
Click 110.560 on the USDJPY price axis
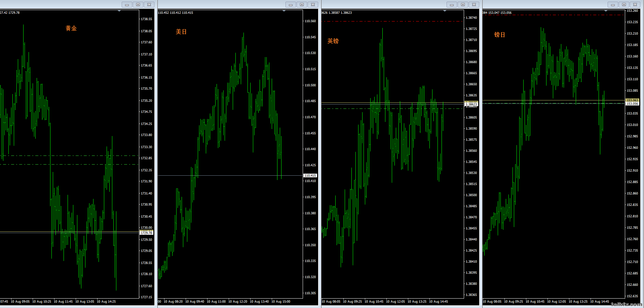(310, 21)
